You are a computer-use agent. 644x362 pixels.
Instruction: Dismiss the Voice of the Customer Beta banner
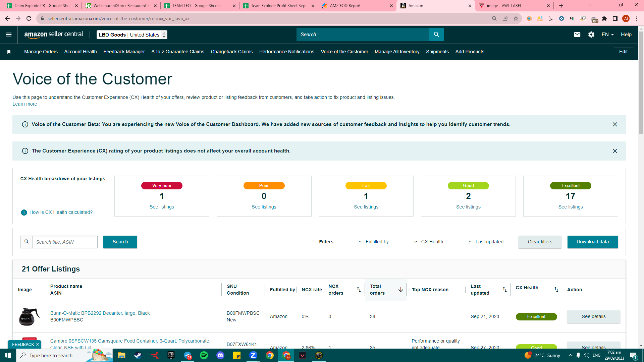615,124
